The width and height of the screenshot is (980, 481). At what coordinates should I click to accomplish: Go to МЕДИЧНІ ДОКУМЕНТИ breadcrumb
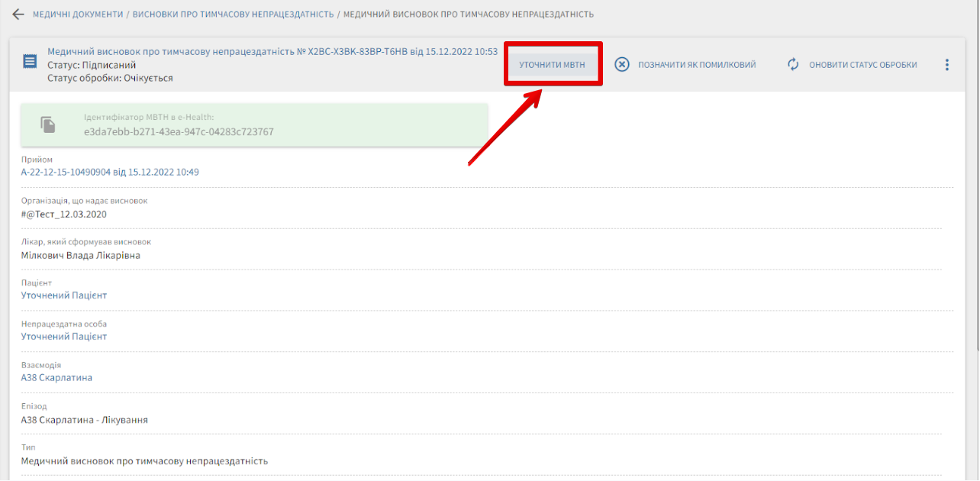77,15
